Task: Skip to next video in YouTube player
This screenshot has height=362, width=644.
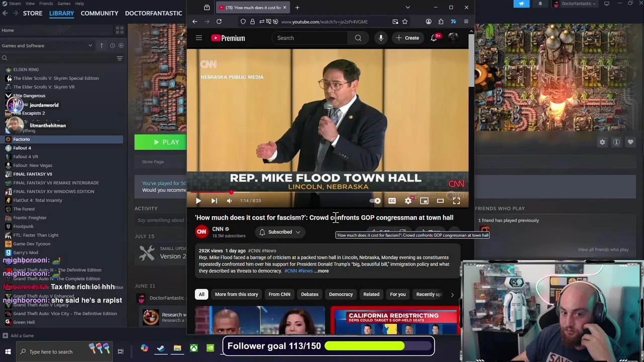Action: [214, 201]
